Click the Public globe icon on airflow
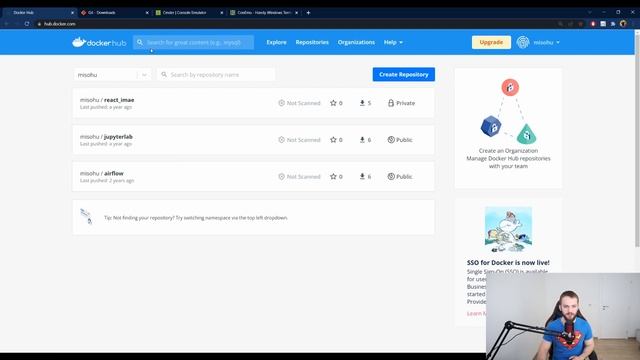 point(391,176)
